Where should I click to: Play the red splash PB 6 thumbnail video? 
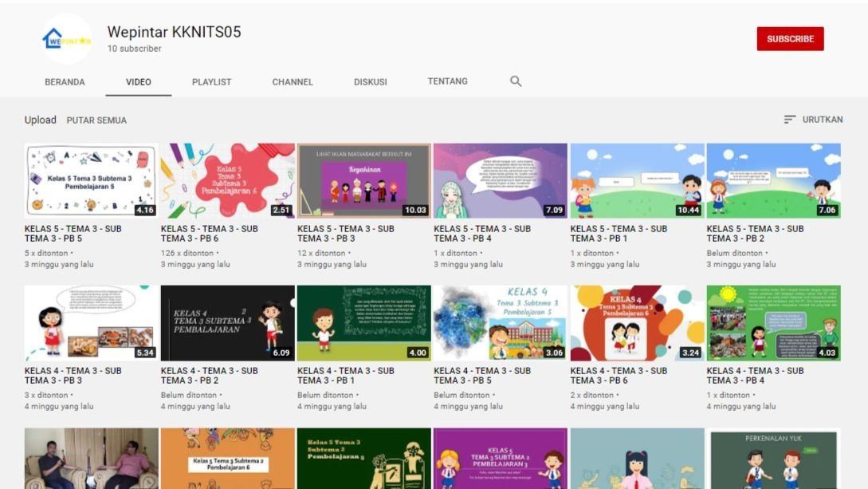coord(227,180)
